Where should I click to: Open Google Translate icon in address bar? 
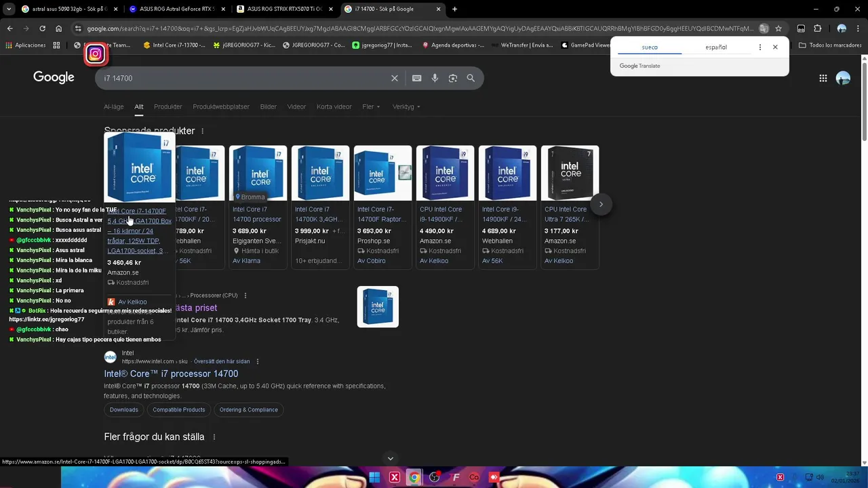coord(764,28)
